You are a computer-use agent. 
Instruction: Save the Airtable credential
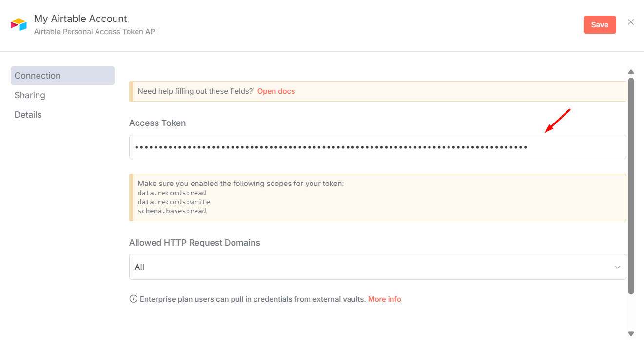(x=599, y=25)
